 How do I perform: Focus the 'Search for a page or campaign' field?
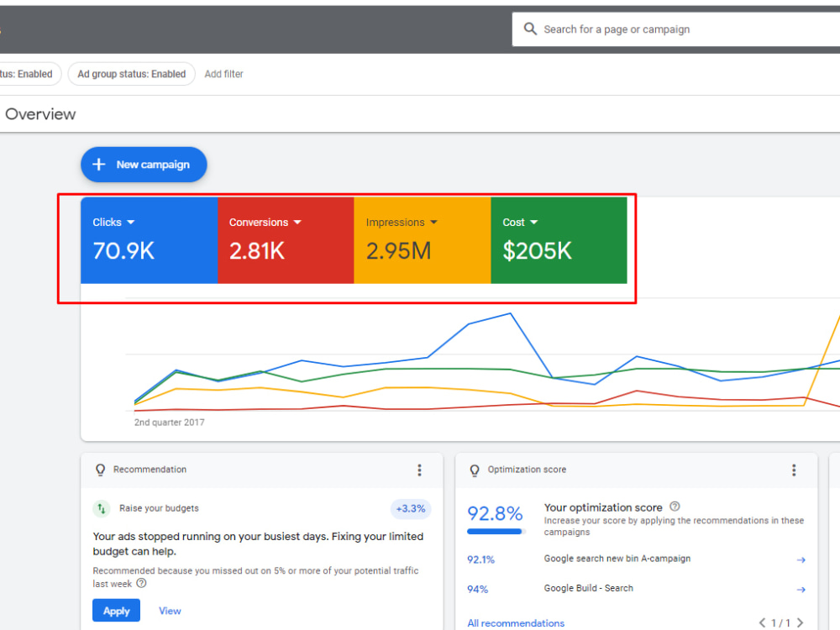tap(676, 29)
